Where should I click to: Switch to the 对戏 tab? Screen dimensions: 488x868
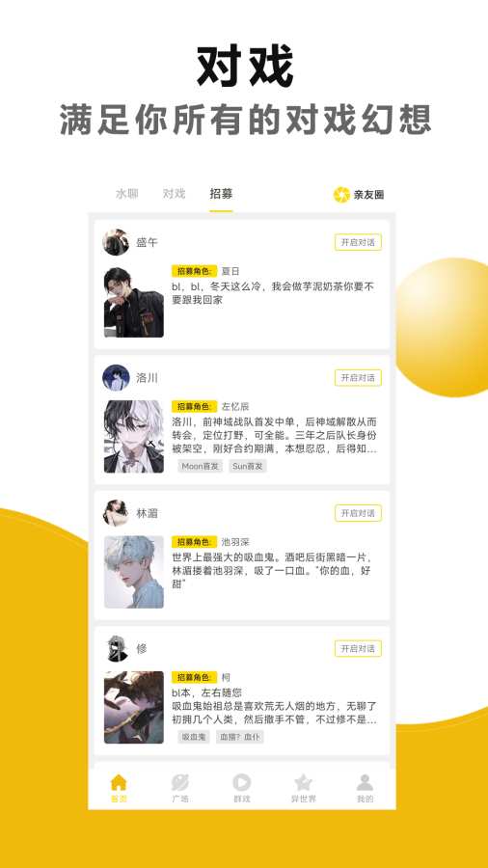coord(174,194)
